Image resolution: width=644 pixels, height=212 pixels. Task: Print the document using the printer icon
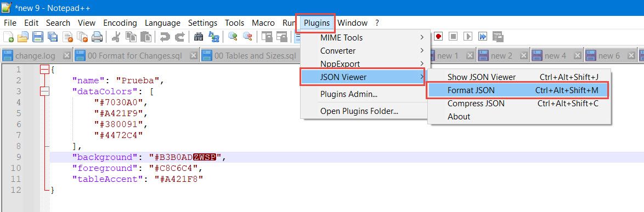(97, 37)
